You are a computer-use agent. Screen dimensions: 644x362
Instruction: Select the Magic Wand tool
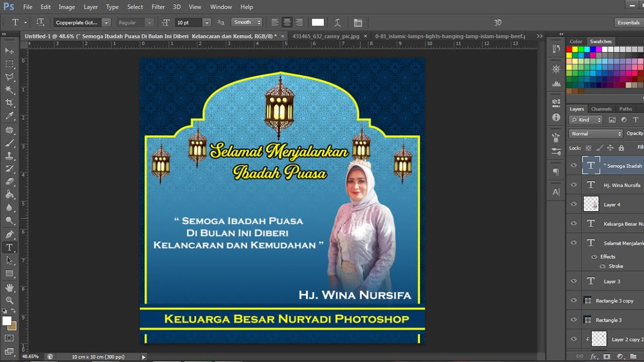pyautogui.click(x=9, y=90)
